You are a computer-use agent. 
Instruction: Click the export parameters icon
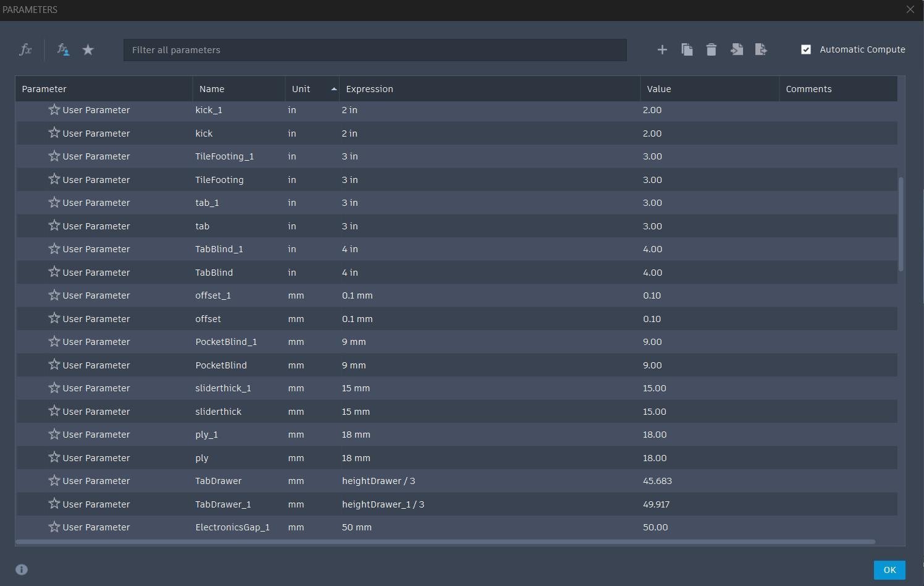tap(761, 49)
